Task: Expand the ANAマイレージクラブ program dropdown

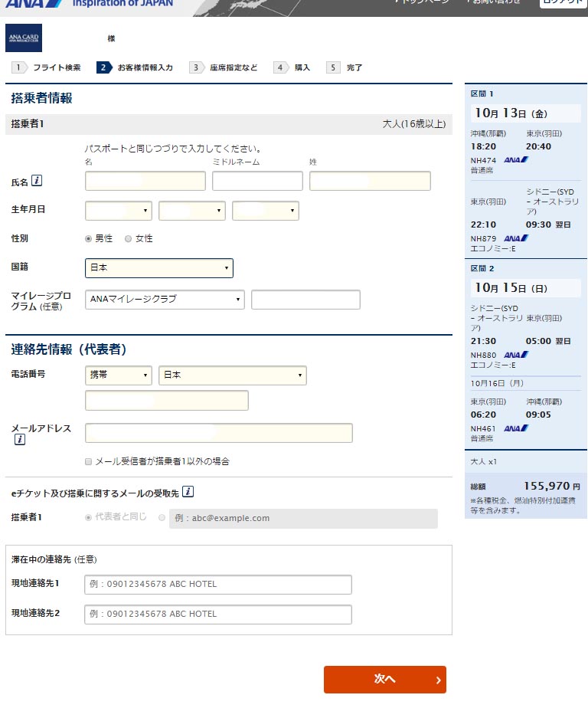Action: [x=165, y=300]
